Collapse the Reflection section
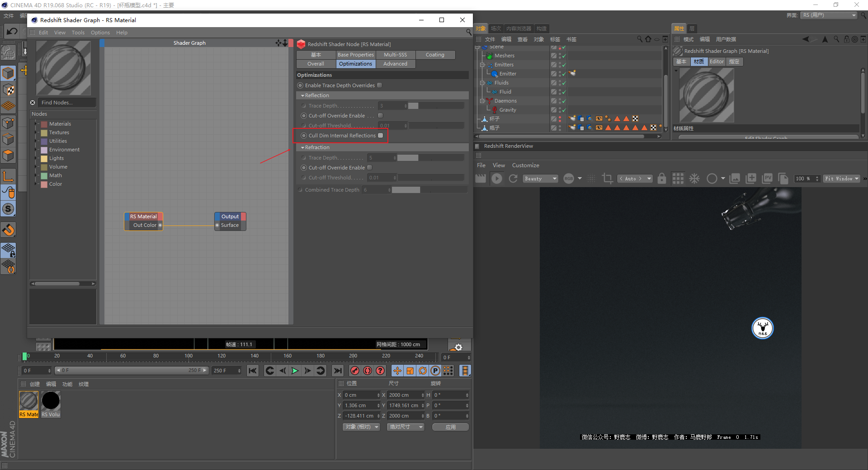The image size is (868, 470). click(x=302, y=95)
